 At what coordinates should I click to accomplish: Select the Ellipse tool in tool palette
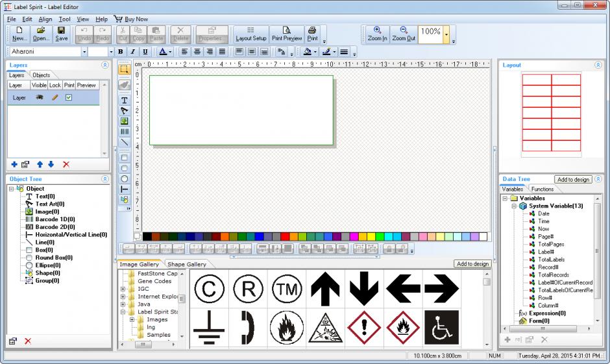click(x=125, y=178)
